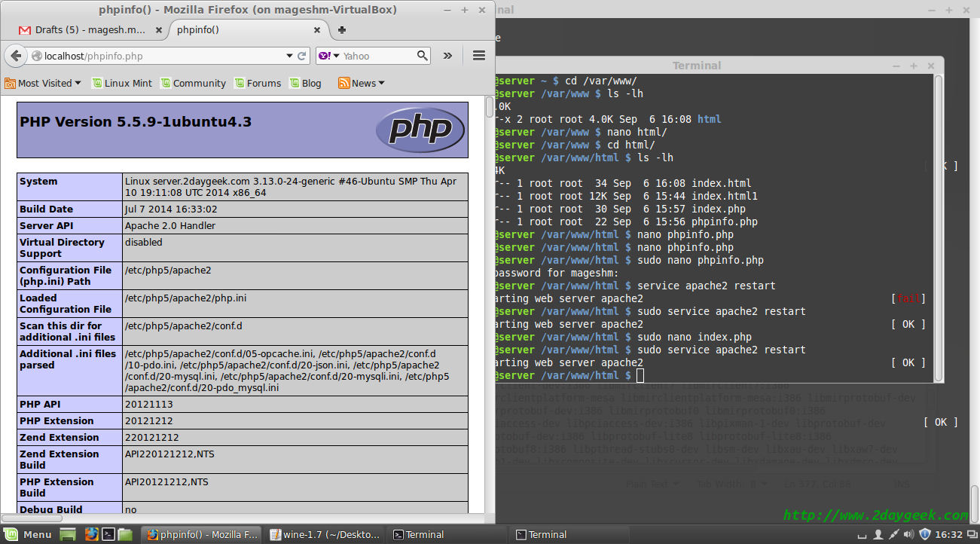Image resolution: width=980 pixels, height=544 pixels.
Task: Expand the Most Visited bookmarks dropdown
Action: pos(43,83)
